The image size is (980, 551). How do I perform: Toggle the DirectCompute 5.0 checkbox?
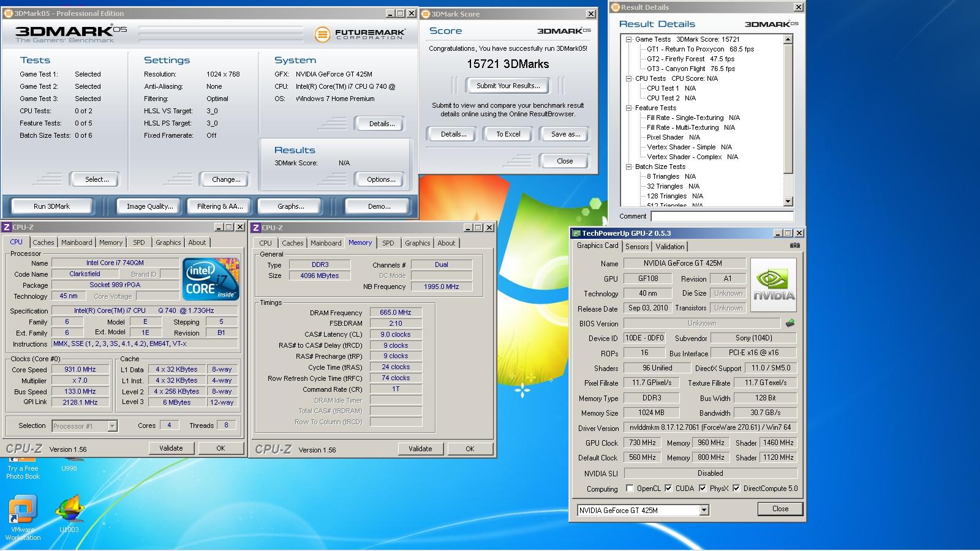pos(736,489)
